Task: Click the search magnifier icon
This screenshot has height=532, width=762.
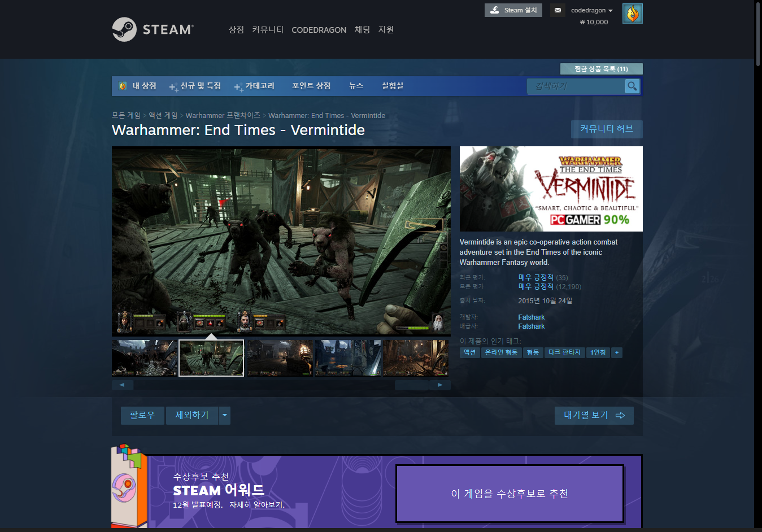Action: pyautogui.click(x=632, y=86)
